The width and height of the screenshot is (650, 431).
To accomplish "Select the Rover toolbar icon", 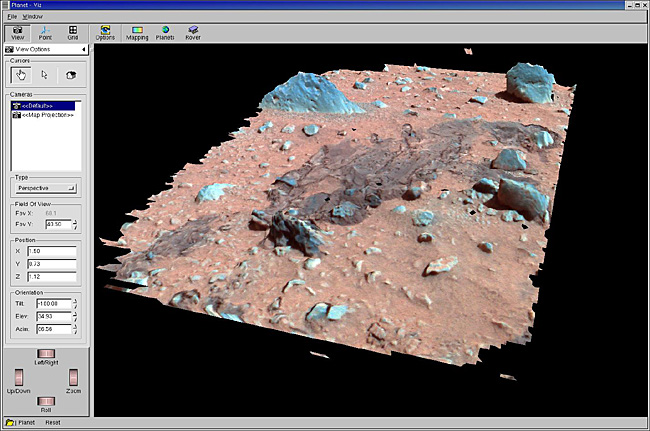I will (x=193, y=32).
